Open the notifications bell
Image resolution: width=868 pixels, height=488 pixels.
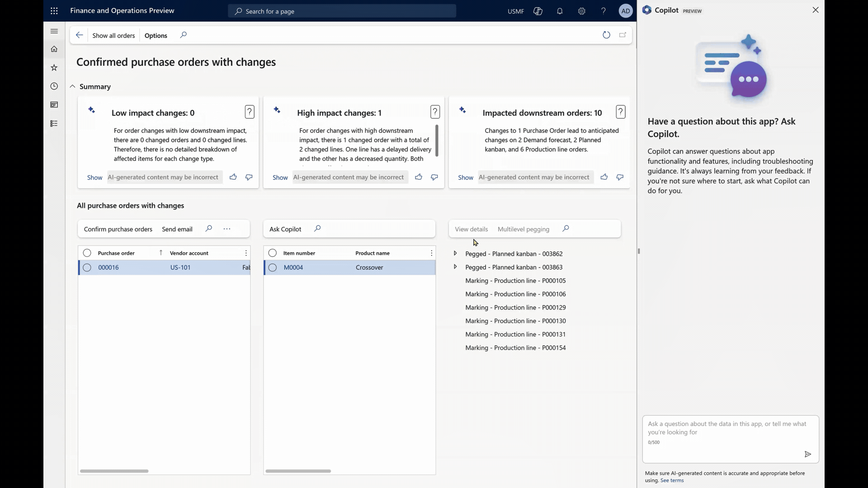[560, 11]
